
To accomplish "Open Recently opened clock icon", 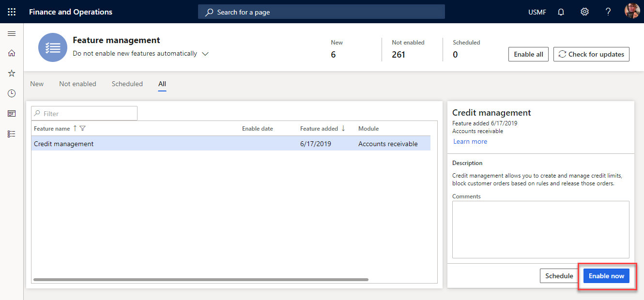I will pos(12,93).
